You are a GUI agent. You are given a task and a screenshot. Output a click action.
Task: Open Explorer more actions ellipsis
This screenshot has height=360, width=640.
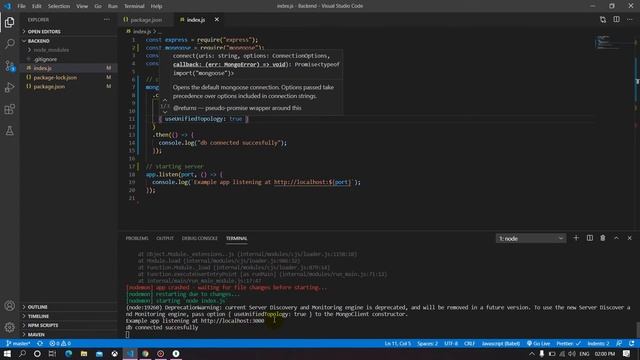click(x=107, y=20)
